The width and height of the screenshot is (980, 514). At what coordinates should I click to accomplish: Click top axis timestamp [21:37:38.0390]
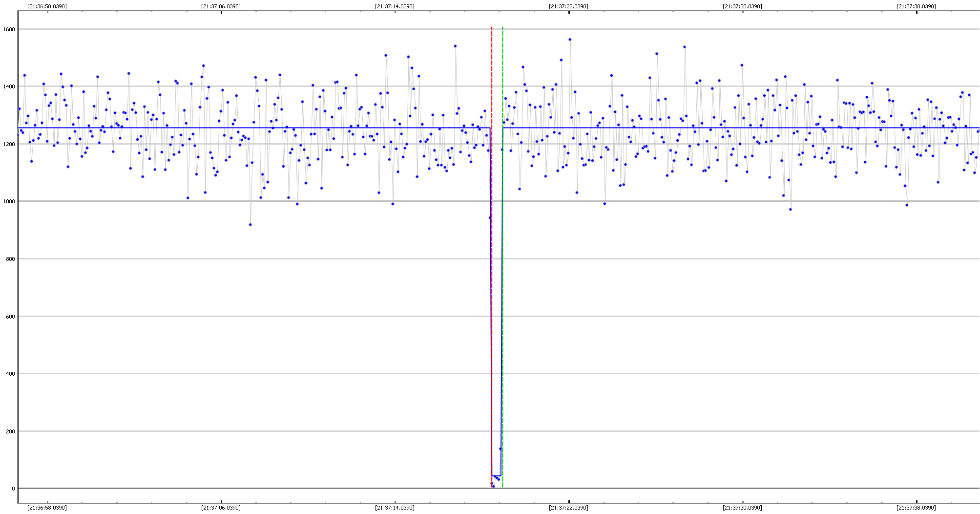(916, 6)
